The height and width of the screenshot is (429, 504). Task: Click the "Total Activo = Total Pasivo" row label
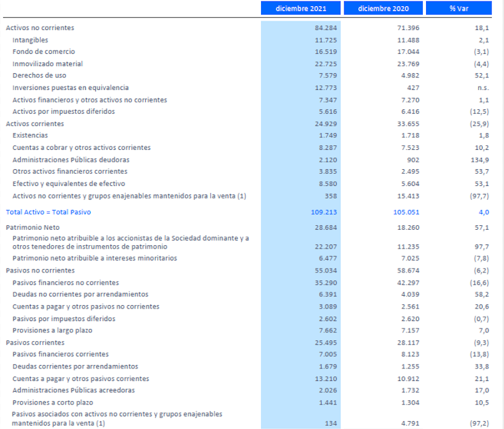(49, 212)
